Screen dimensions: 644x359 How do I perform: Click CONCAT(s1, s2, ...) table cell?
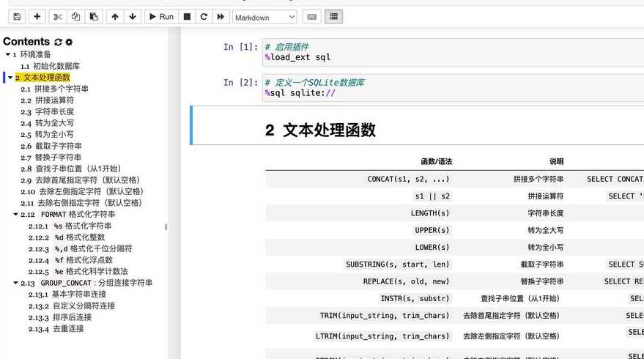409,179
